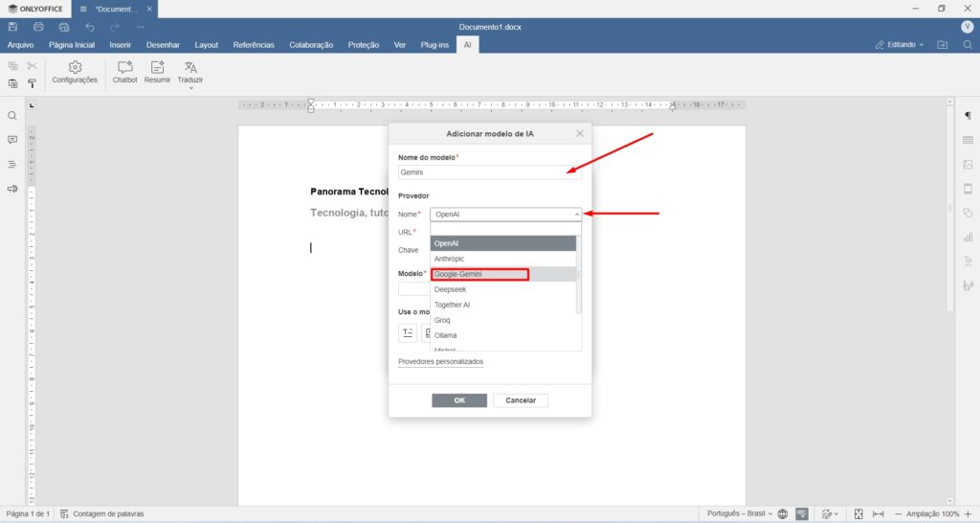980x523 pixels.
Task: Choose Google-Gemini in provider list
Action: click(x=503, y=274)
